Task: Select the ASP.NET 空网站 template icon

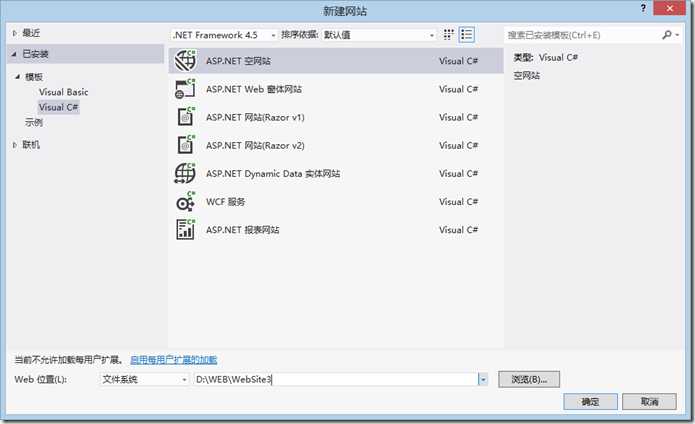Action: pos(185,61)
